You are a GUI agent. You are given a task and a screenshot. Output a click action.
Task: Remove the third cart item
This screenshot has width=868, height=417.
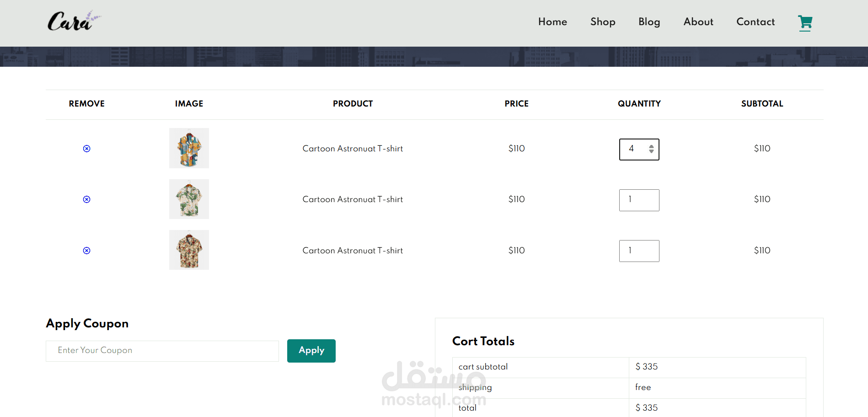click(x=86, y=251)
